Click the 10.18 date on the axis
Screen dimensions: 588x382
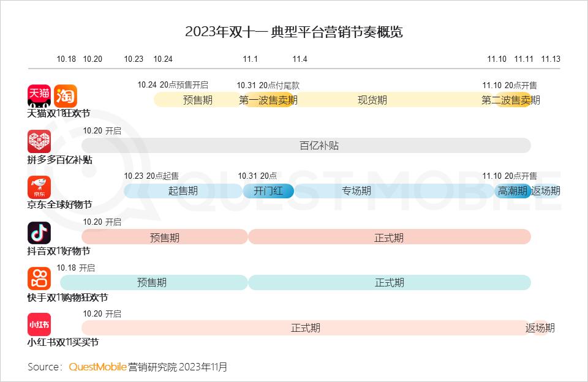coord(66,59)
